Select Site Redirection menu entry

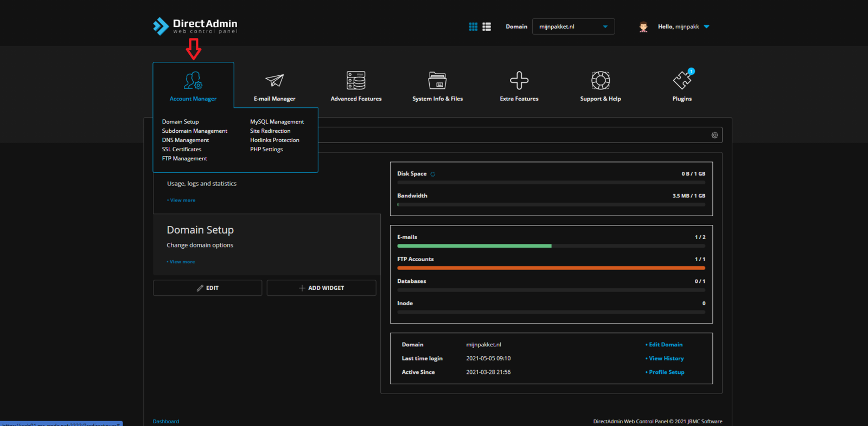coord(270,131)
